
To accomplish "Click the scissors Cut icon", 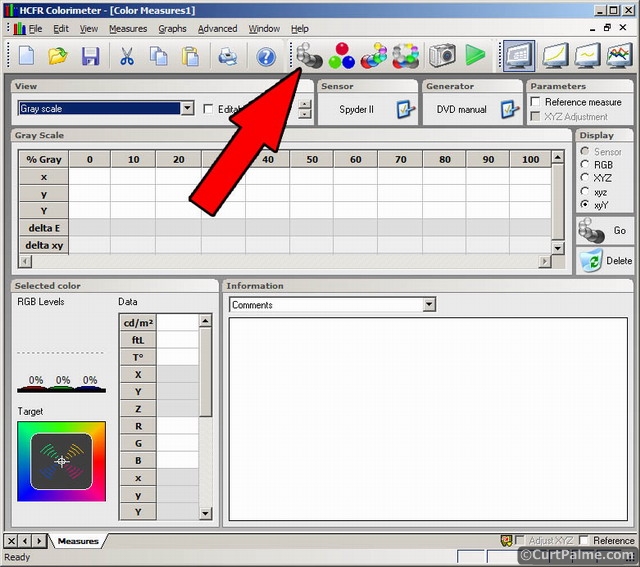I will [127, 56].
